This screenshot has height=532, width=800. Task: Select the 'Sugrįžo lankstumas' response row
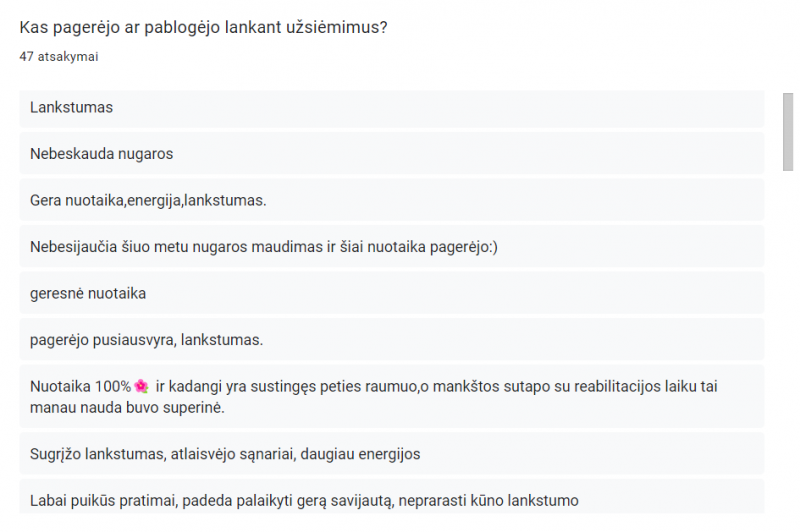coord(391,454)
